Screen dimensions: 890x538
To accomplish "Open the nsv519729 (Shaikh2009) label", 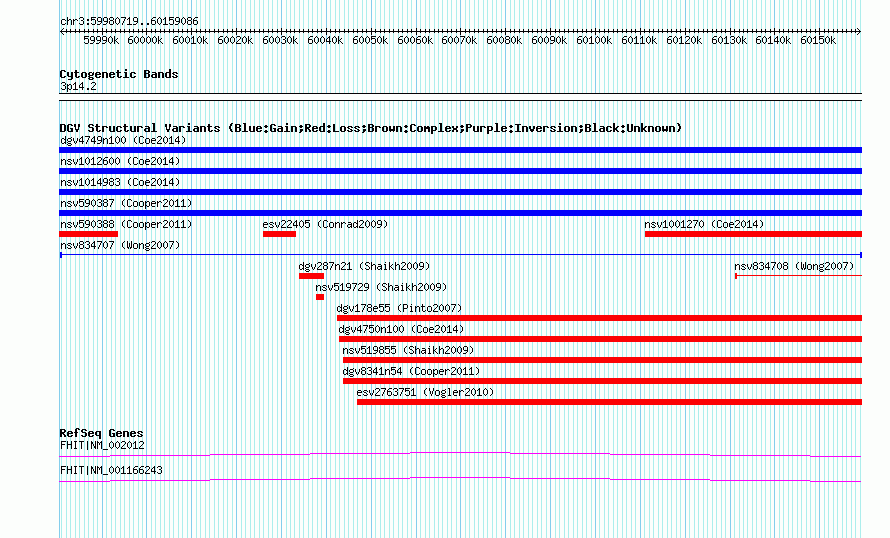I will (x=381, y=287).
